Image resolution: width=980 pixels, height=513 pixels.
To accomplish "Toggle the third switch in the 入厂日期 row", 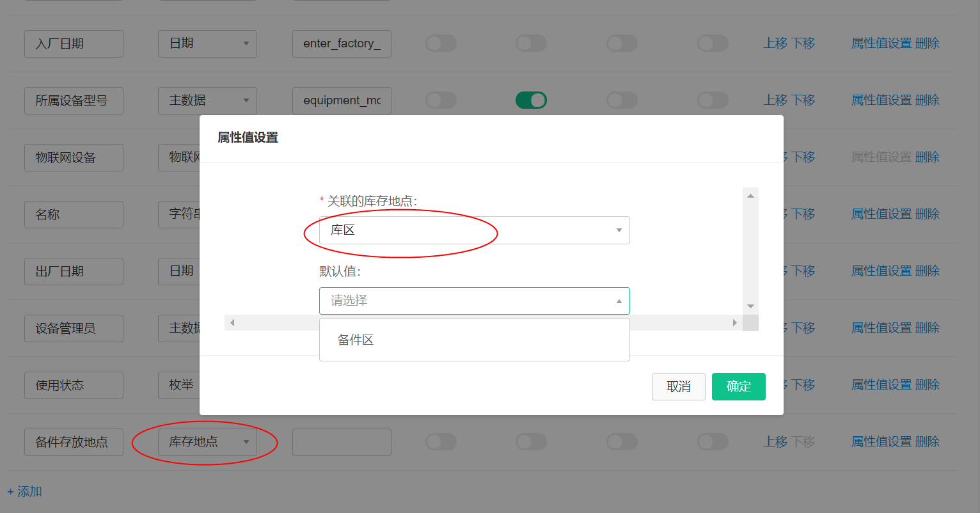I will [x=622, y=43].
